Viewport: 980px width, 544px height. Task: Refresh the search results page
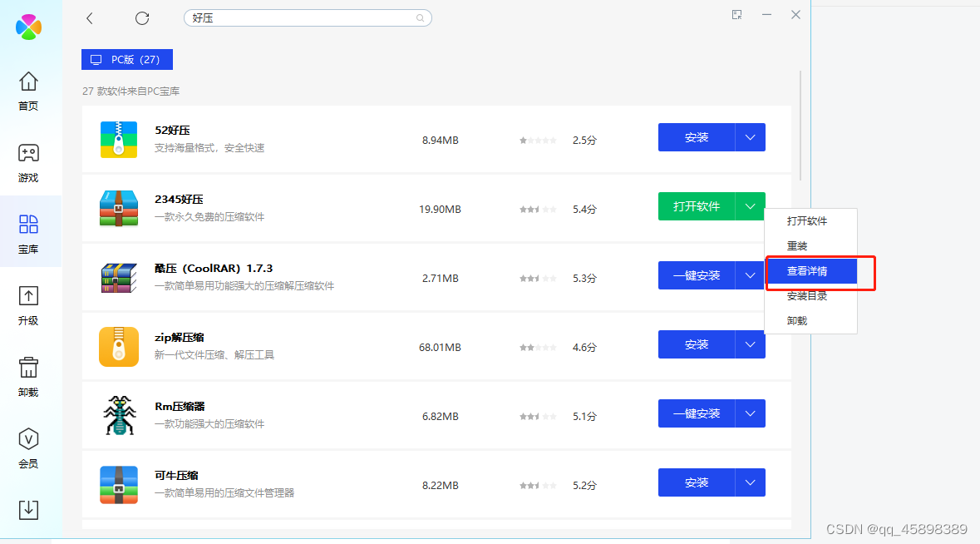click(x=142, y=18)
